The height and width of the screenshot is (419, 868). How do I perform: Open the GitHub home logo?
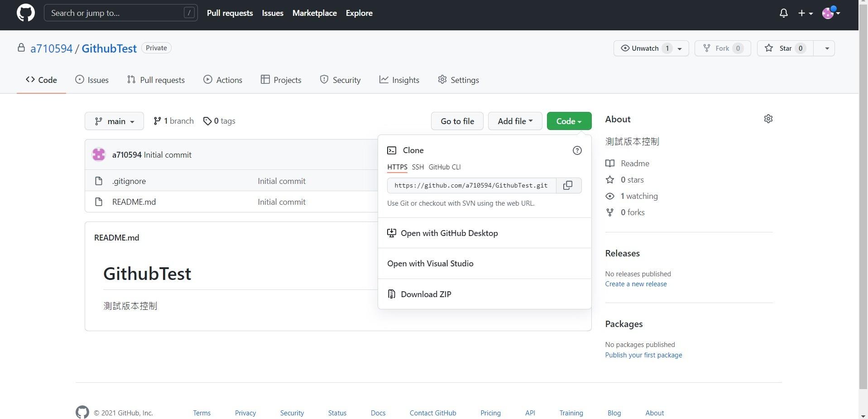point(26,13)
